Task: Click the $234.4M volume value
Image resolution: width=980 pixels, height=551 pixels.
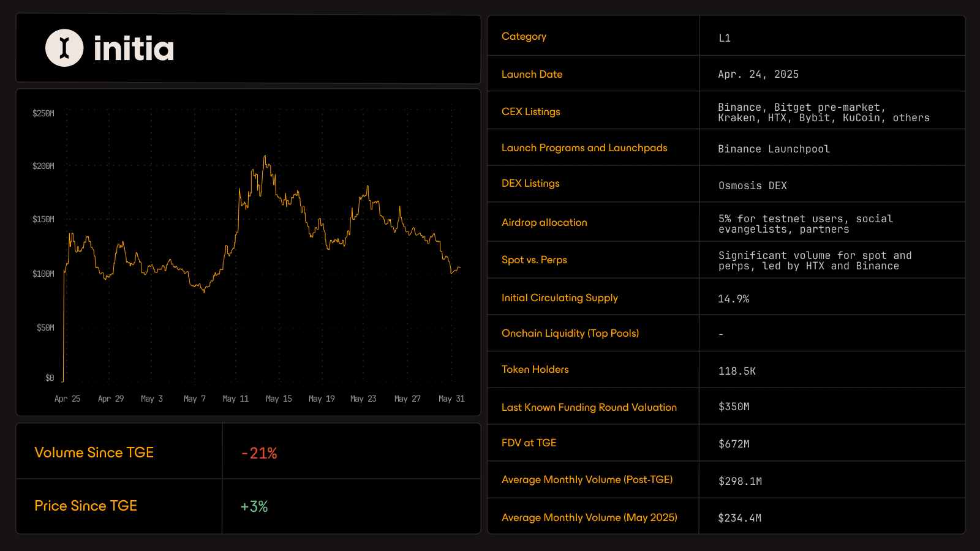Action: click(x=740, y=518)
